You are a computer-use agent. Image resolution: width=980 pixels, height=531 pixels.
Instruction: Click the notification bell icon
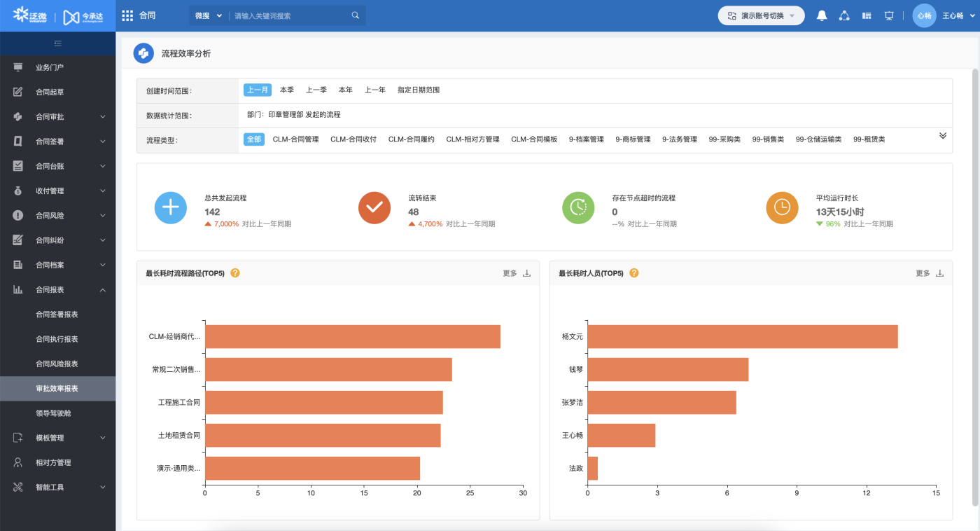click(822, 15)
